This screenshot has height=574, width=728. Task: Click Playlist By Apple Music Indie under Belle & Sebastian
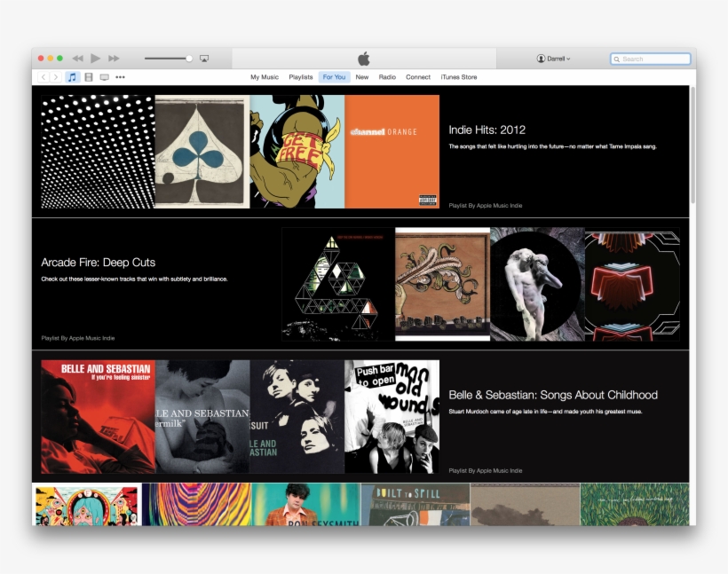485,470
